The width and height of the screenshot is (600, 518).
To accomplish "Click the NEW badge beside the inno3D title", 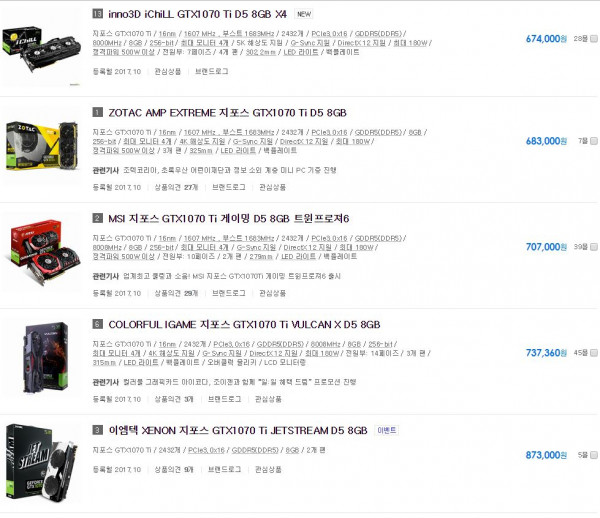I will [x=304, y=14].
